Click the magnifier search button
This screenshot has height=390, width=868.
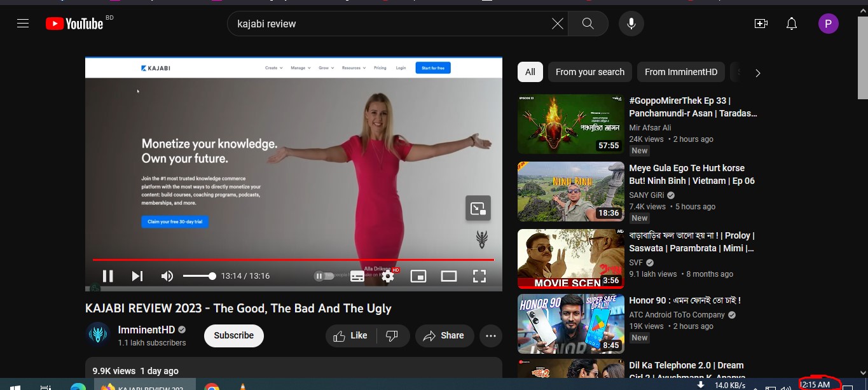[588, 24]
